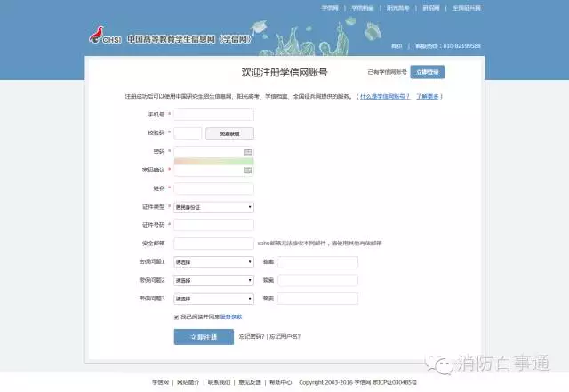This screenshot has height=392, width=569.
Task: Open 帮助中心 in the footer
Action: pyautogui.click(x=281, y=382)
